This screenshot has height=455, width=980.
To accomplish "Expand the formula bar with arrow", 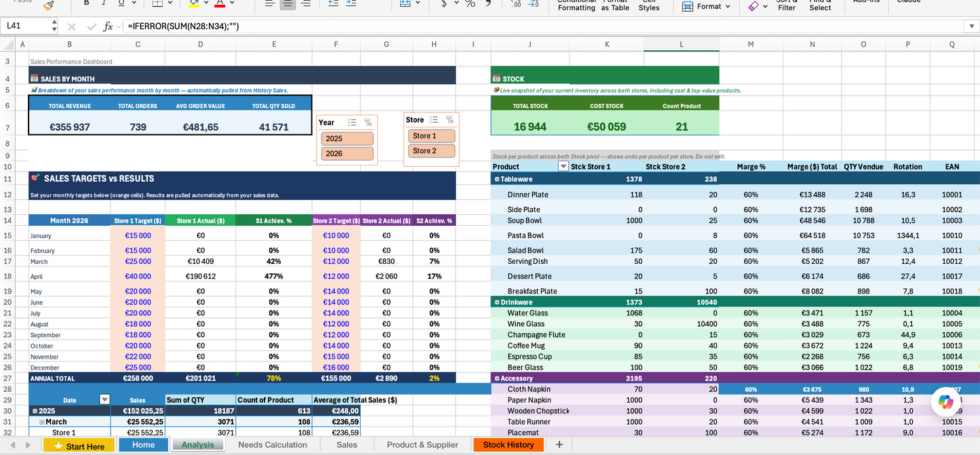I will point(971,26).
